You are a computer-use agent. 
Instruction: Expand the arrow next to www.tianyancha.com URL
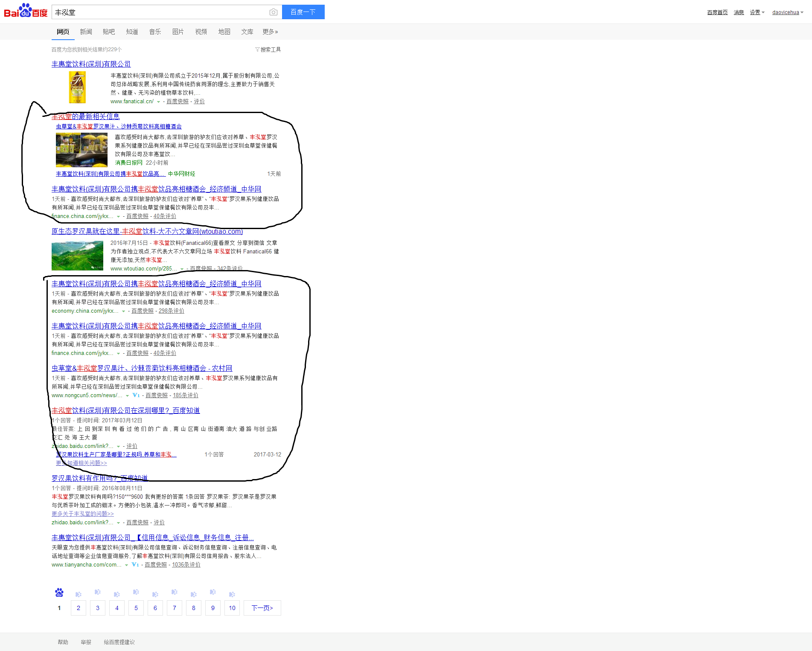[126, 565]
